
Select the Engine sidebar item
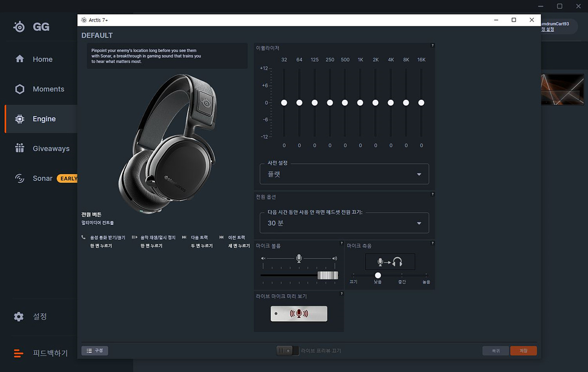pos(41,119)
